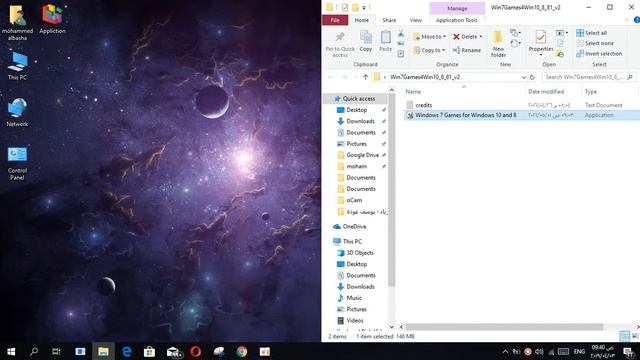Open Downloads under Quick access
This screenshot has width=640, height=360.
pyautogui.click(x=360, y=121)
